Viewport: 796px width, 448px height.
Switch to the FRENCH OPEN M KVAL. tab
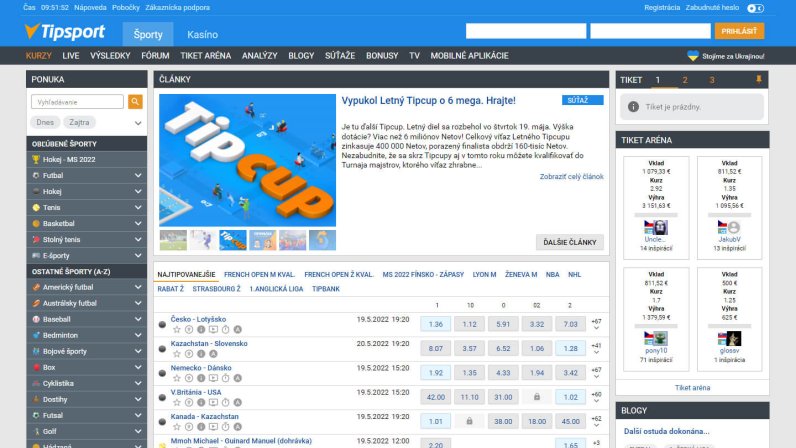pos(259,274)
